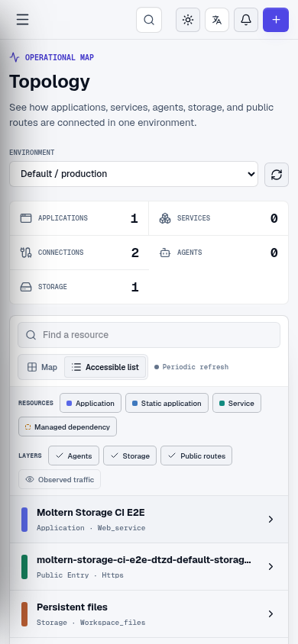The image size is (298, 644).
Task: Toggle the Managed dependency filter
Action: click(x=67, y=427)
